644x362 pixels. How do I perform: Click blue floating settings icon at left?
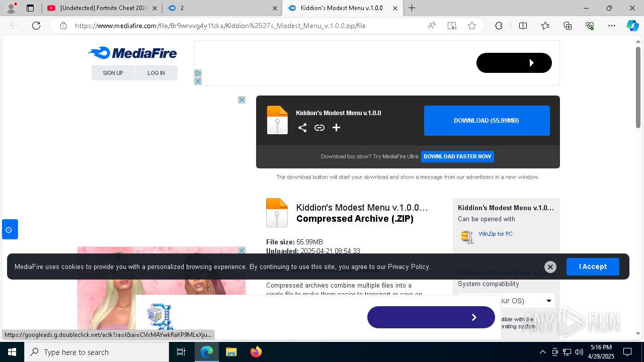point(10,230)
